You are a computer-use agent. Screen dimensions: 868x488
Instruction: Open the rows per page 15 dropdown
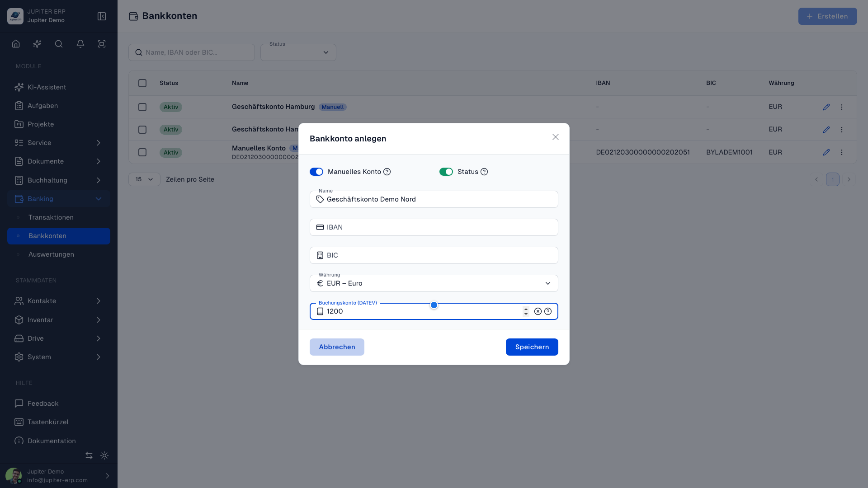coord(144,179)
